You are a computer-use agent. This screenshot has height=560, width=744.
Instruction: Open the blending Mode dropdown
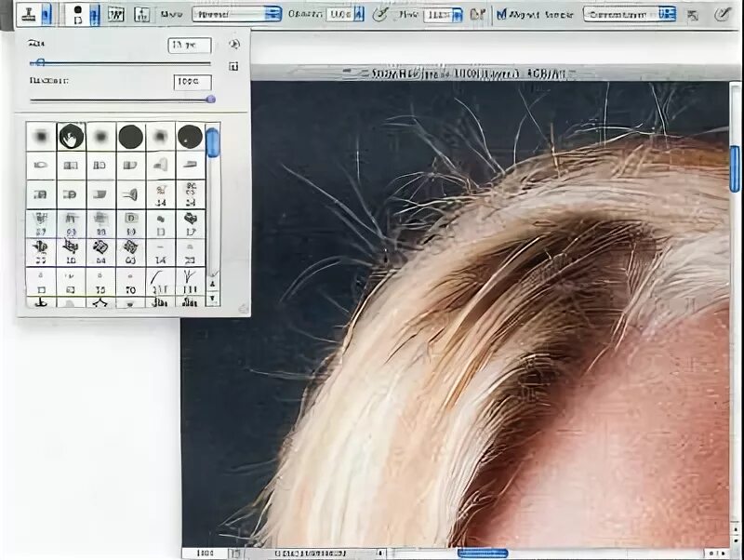coord(237,14)
